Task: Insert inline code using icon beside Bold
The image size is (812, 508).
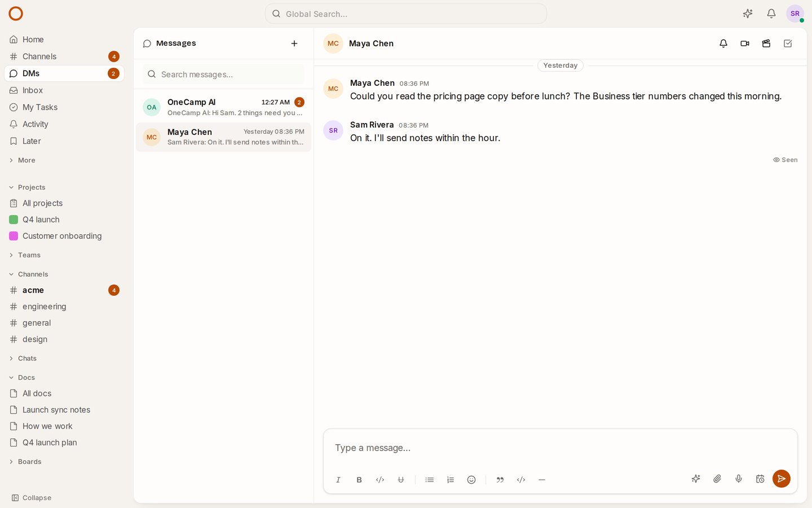Action: (x=380, y=480)
